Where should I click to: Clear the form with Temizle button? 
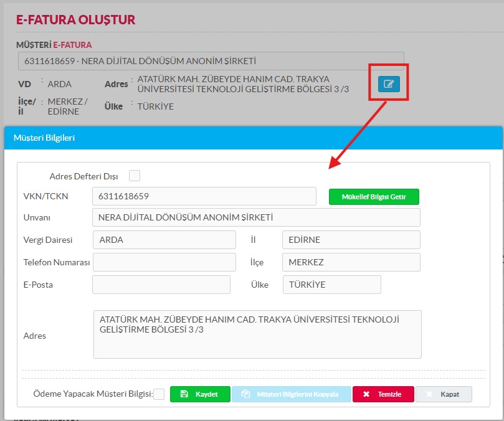[383, 394]
